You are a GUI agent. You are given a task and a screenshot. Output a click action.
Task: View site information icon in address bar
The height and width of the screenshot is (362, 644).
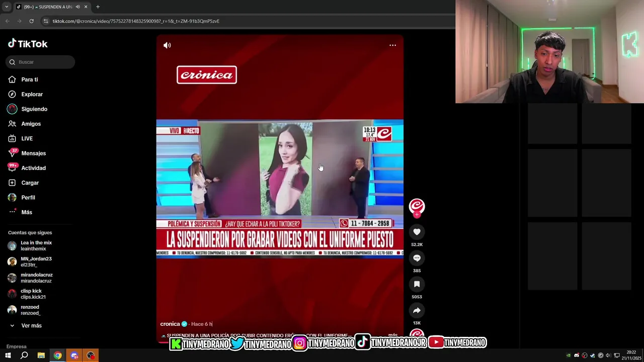tap(46, 21)
